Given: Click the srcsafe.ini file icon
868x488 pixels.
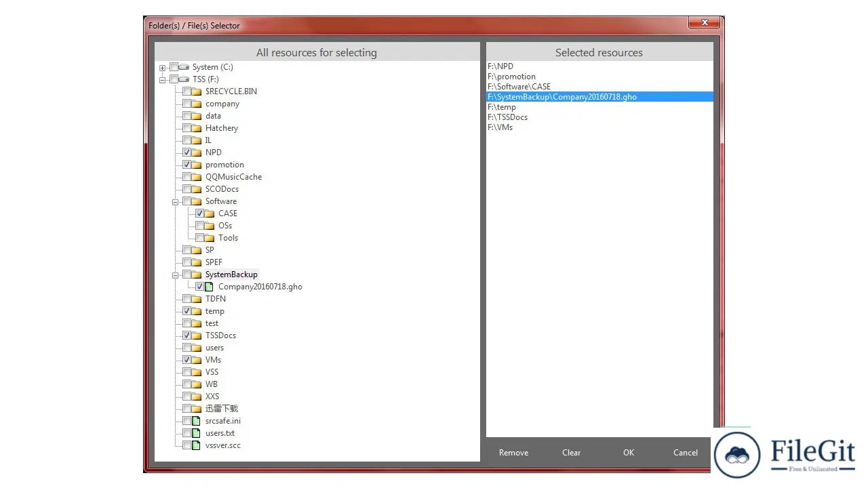Looking at the screenshot, I should (x=196, y=421).
